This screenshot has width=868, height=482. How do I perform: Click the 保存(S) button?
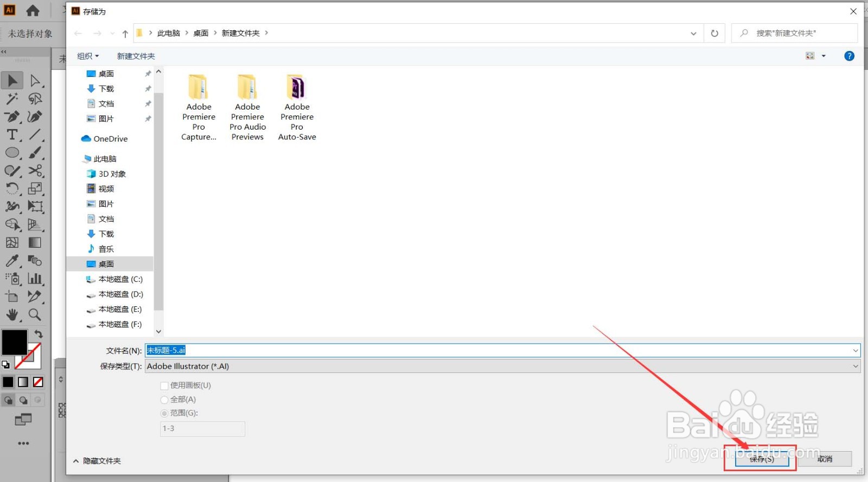(x=762, y=459)
